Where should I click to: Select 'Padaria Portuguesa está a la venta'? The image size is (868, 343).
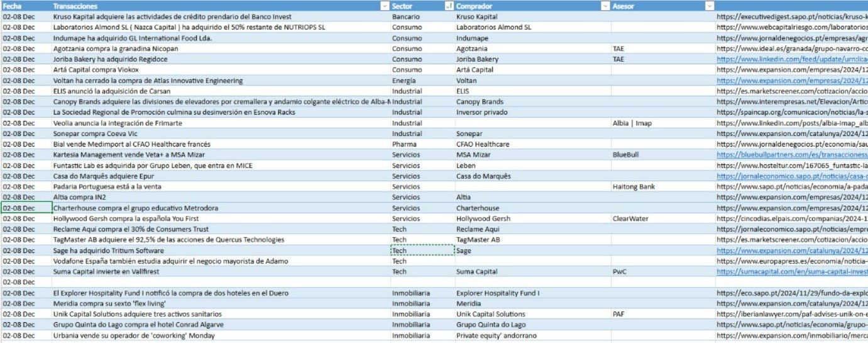[x=221, y=187]
